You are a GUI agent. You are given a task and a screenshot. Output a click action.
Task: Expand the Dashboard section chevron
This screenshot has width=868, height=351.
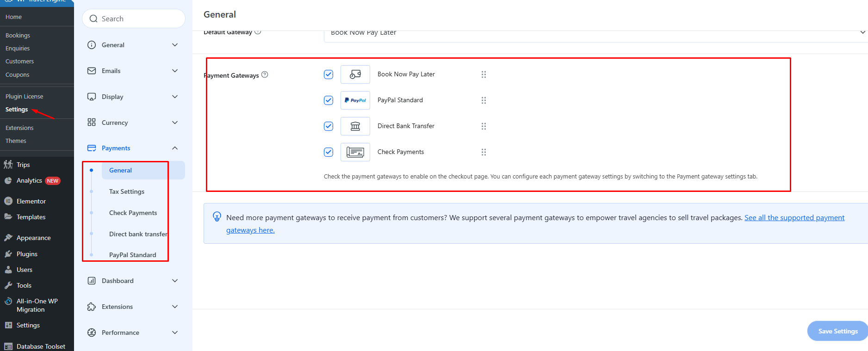point(175,281)
